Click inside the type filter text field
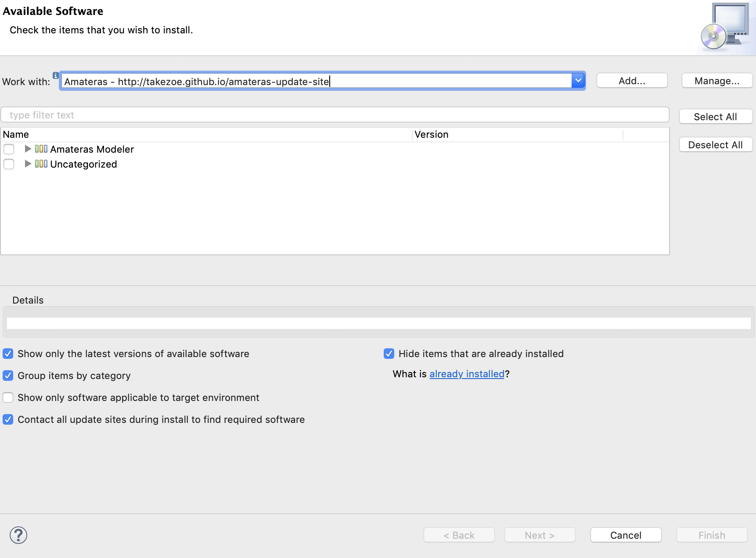The width and height of the screenshot is (756, 558). tap(176, 114)
